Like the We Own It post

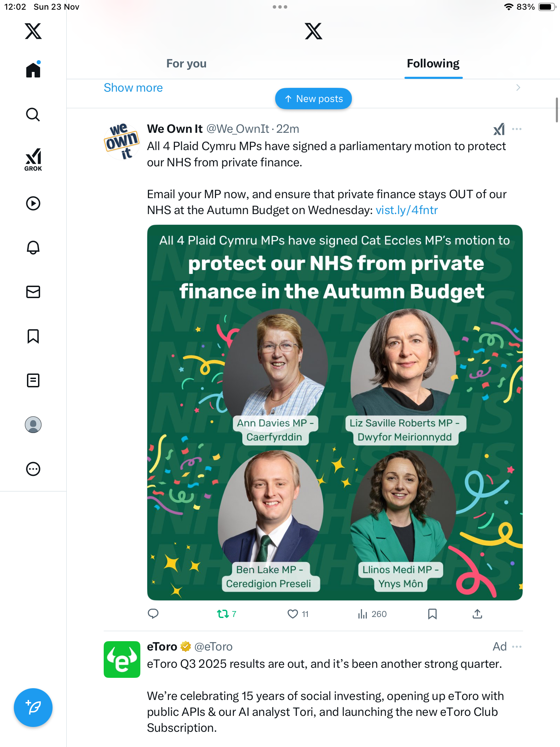coord(293,614)
